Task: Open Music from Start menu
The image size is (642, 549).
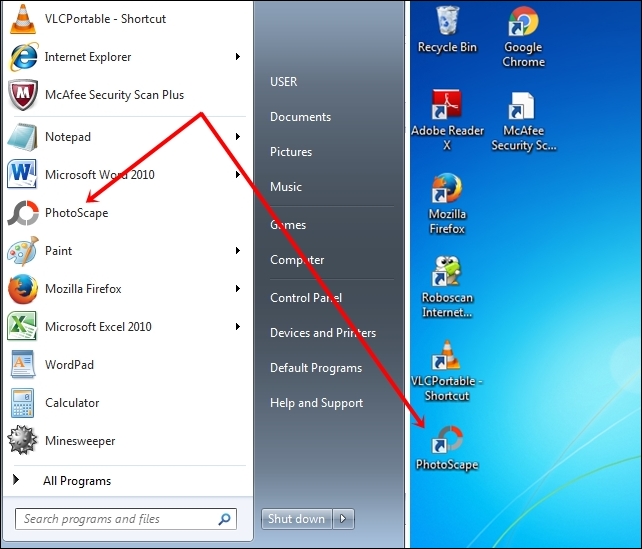Action: pos(286,187)
